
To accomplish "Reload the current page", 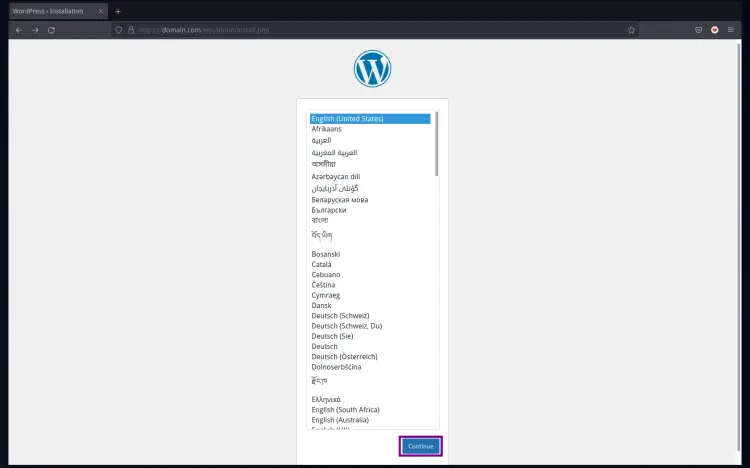I will point(51,30).
